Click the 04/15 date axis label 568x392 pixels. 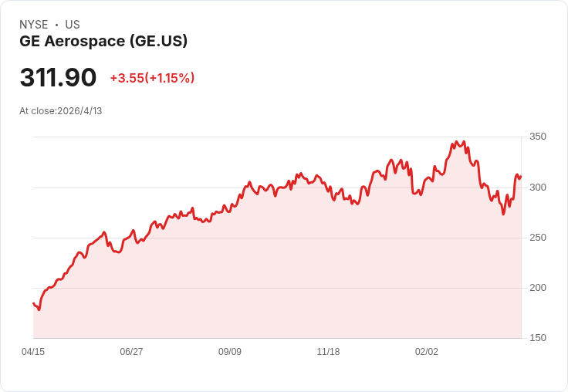[33, 351]
